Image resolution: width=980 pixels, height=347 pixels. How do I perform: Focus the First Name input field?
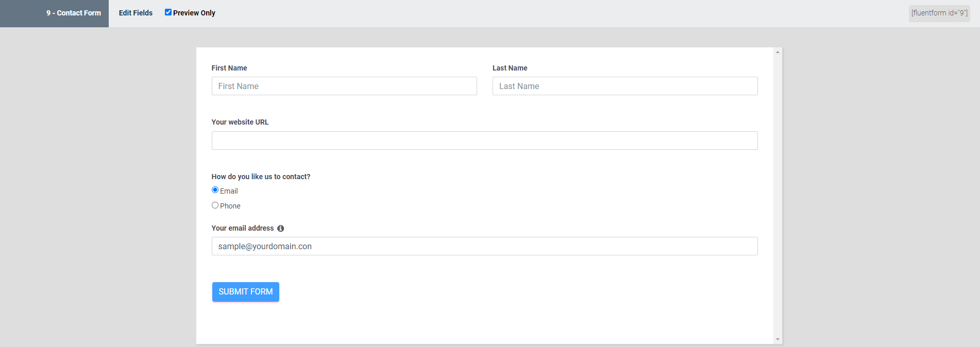coord(344,86)
